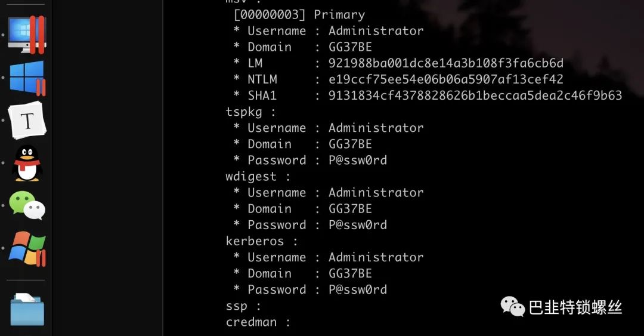Launch the Typora app in the dock
Viewport: 644px width, 336px height.
[x=27, y=120]
